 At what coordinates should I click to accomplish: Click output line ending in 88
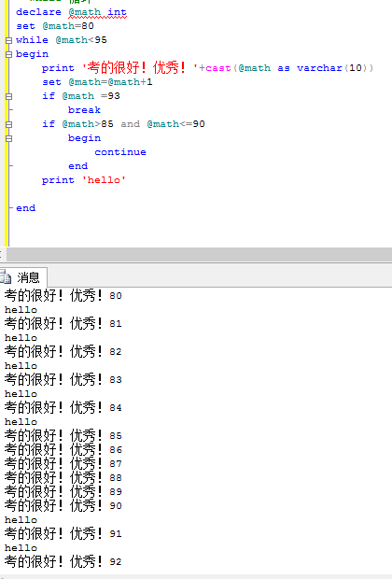tap(63, 478)
